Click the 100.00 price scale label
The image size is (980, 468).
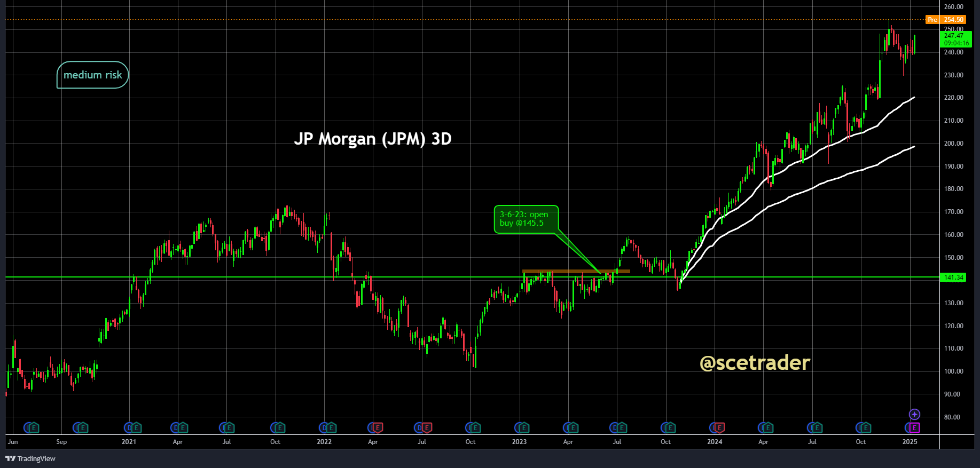tap(953, 371)
